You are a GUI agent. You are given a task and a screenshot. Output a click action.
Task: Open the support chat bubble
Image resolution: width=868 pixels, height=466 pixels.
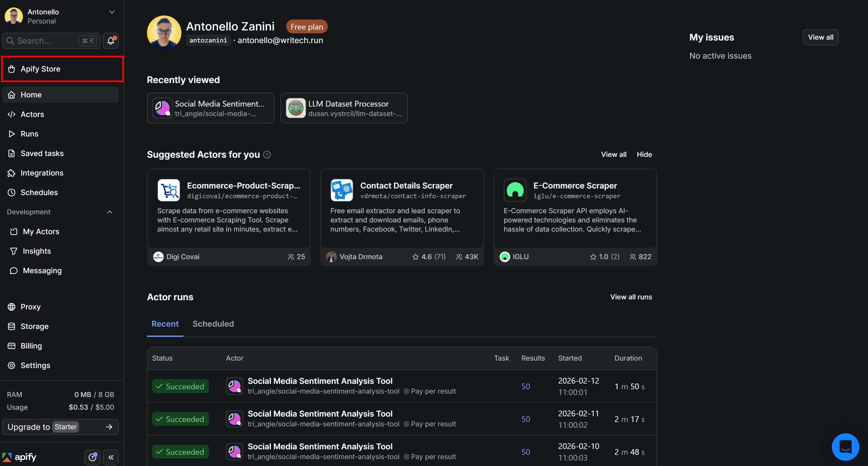point(845,446)
